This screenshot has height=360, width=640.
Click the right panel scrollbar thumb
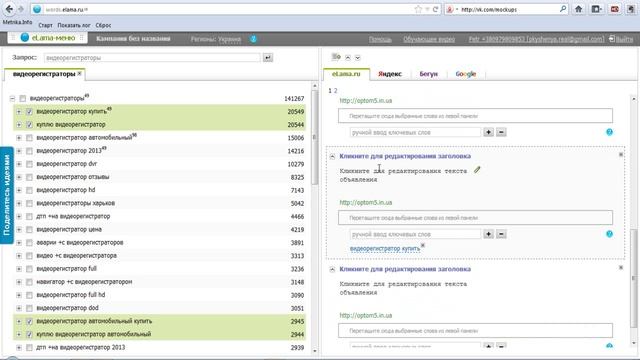pos(633,278)
